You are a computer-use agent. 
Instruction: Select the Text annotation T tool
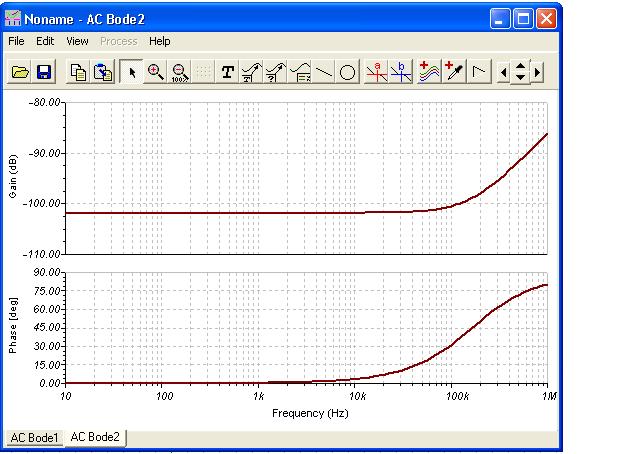pyautogui.click(x=227, y=72)
